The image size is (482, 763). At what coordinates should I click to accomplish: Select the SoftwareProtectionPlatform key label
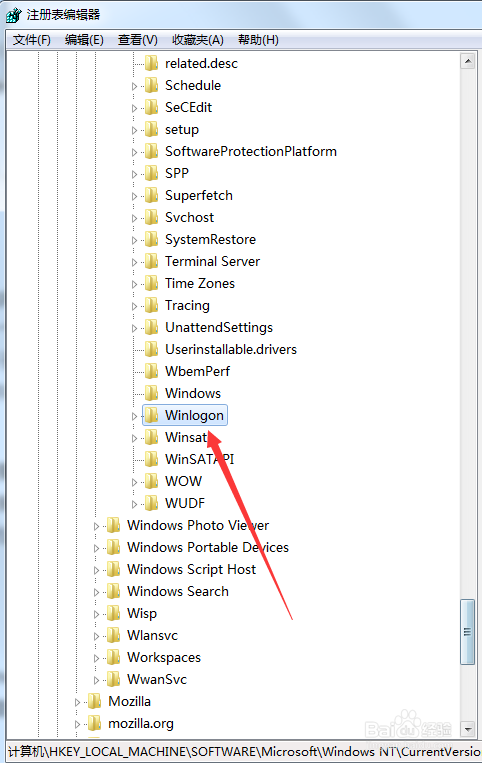(250, 151)
